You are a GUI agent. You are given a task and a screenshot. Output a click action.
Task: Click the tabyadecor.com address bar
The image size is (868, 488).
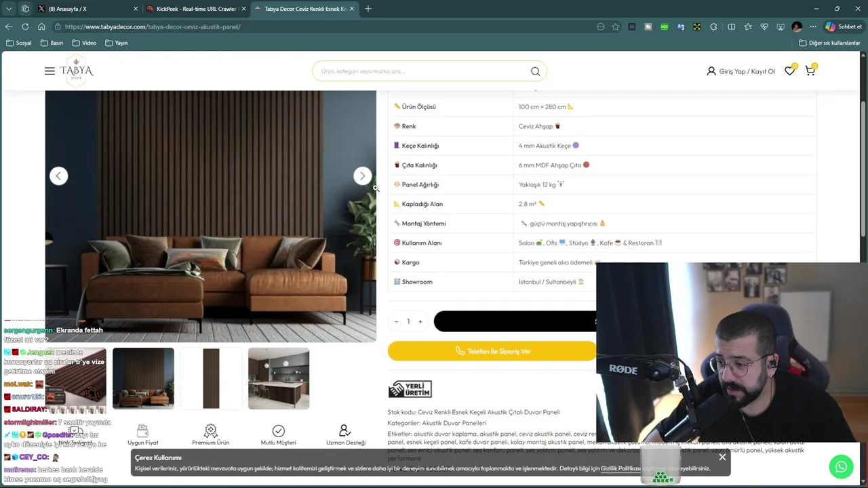point(325,26)
